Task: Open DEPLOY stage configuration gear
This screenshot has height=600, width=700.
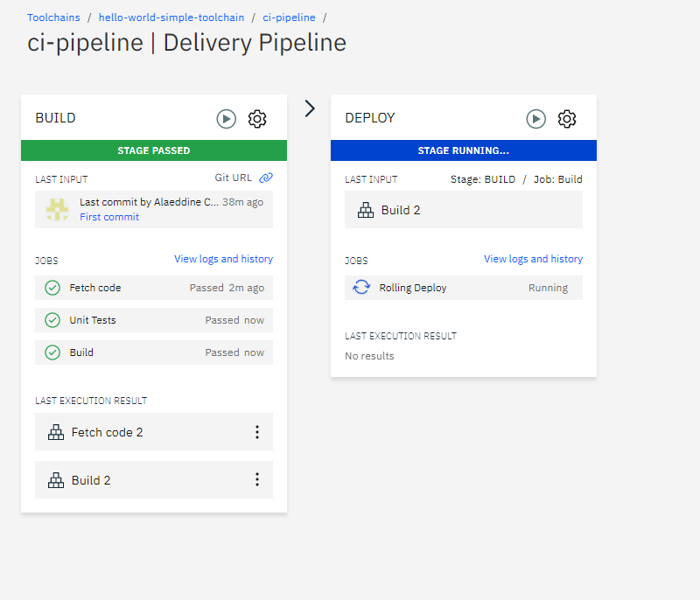Action: tap(567, 119)
